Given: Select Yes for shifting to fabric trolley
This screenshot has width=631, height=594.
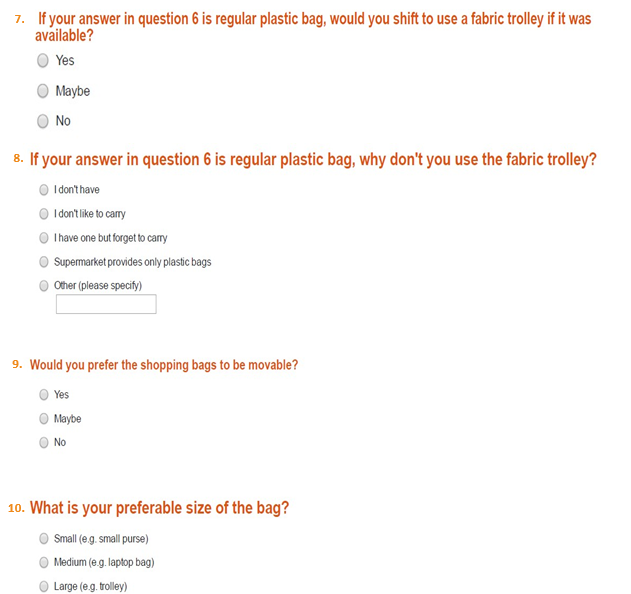Looking at the screenshot, I should (43, 61).
